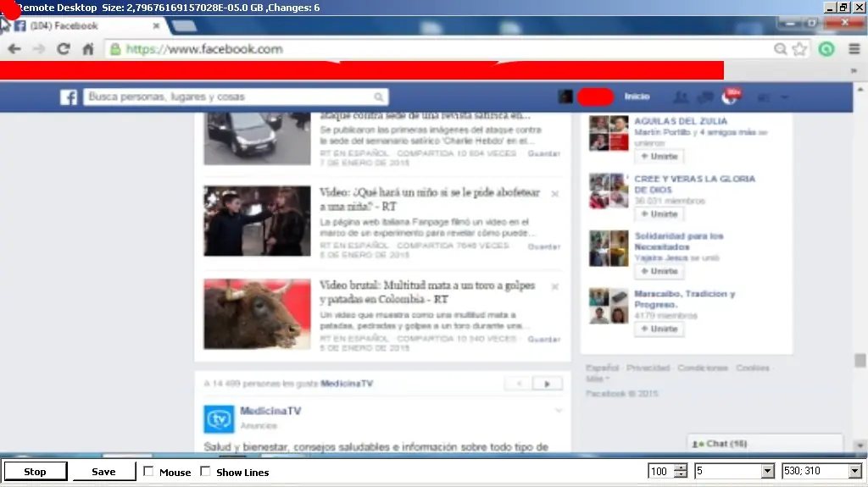Open the boy and girl video thumbnail
The image size is (868, 487).
(x=257, y=221)
